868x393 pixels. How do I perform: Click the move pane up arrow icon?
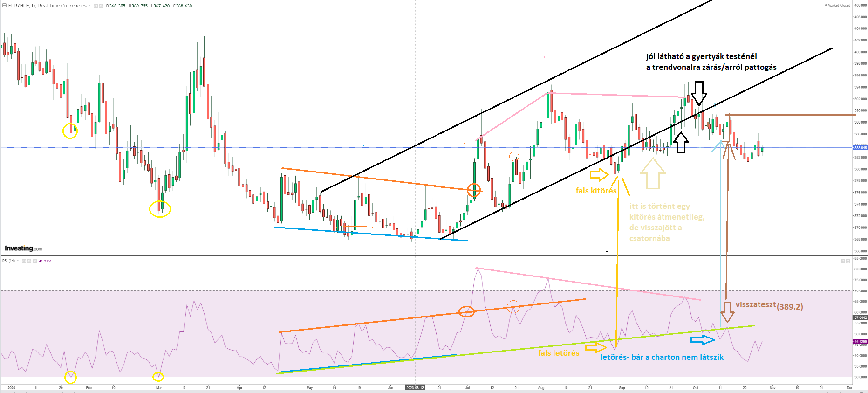(843, 261)
